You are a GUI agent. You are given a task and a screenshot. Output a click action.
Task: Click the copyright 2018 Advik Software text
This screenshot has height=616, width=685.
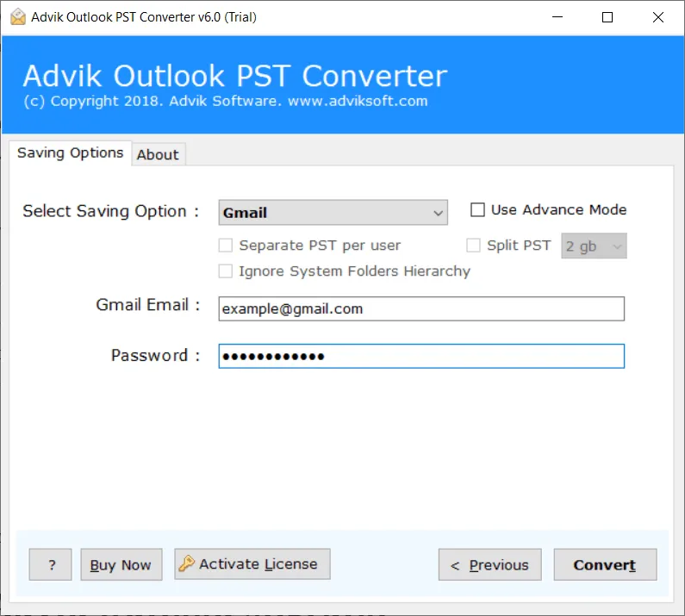coord(226,101)
